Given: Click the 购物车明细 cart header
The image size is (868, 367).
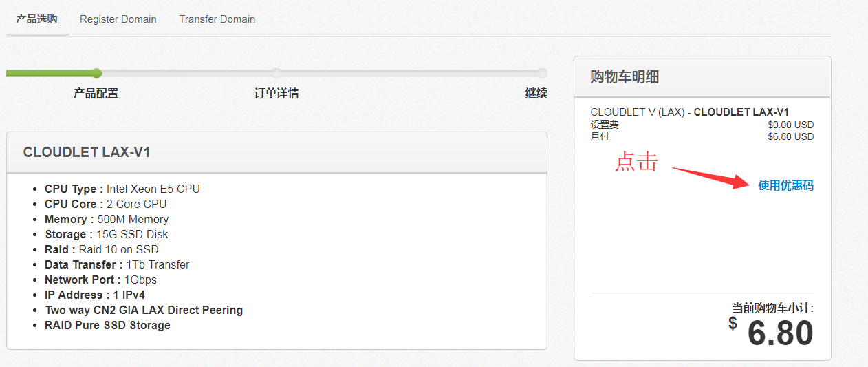Looking at the screenshot, I should [625, 77].
